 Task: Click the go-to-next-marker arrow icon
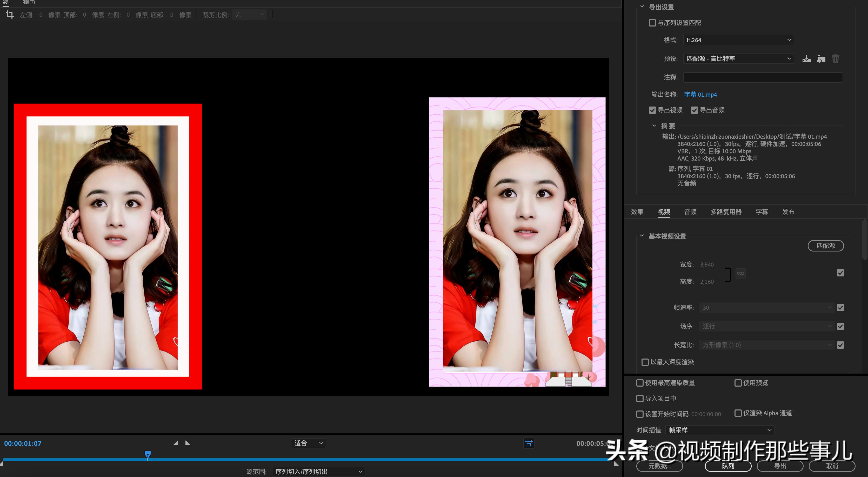click(188, 443)
